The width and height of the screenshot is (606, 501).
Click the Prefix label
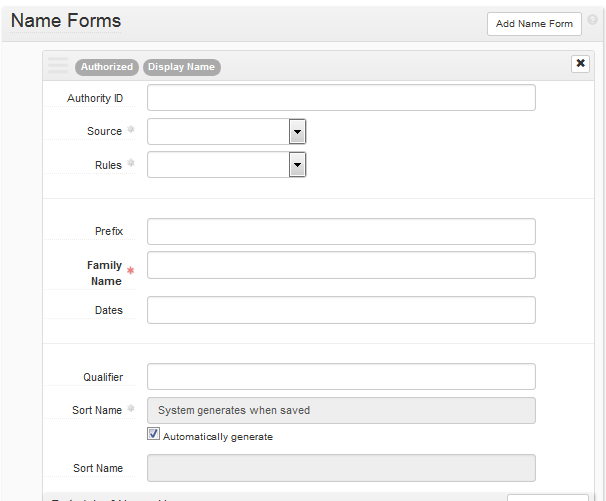coord(109,231)
